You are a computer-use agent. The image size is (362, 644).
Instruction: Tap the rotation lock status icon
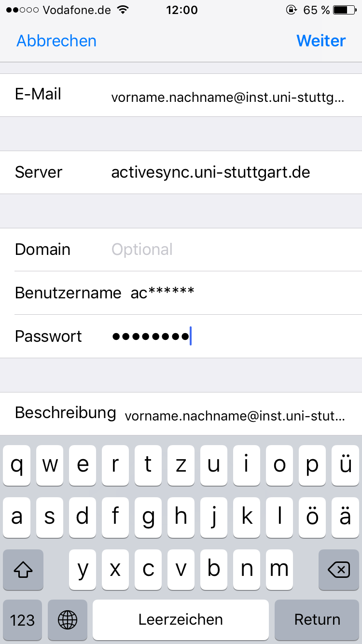coord(291,10)
